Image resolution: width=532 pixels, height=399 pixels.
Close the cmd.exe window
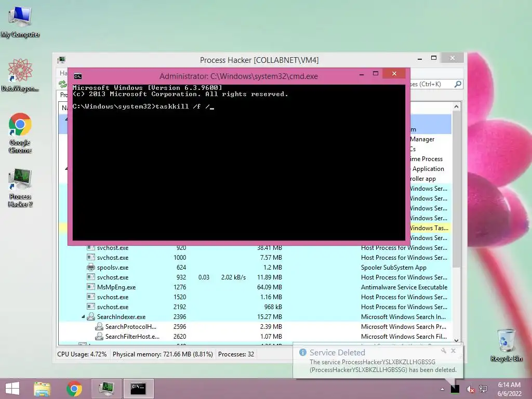pyautogui.click(x=394, y=74)
